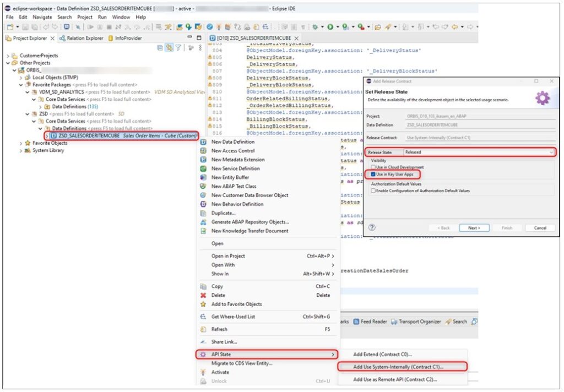Close the Project Explorer tab

[x=52, y=38]
